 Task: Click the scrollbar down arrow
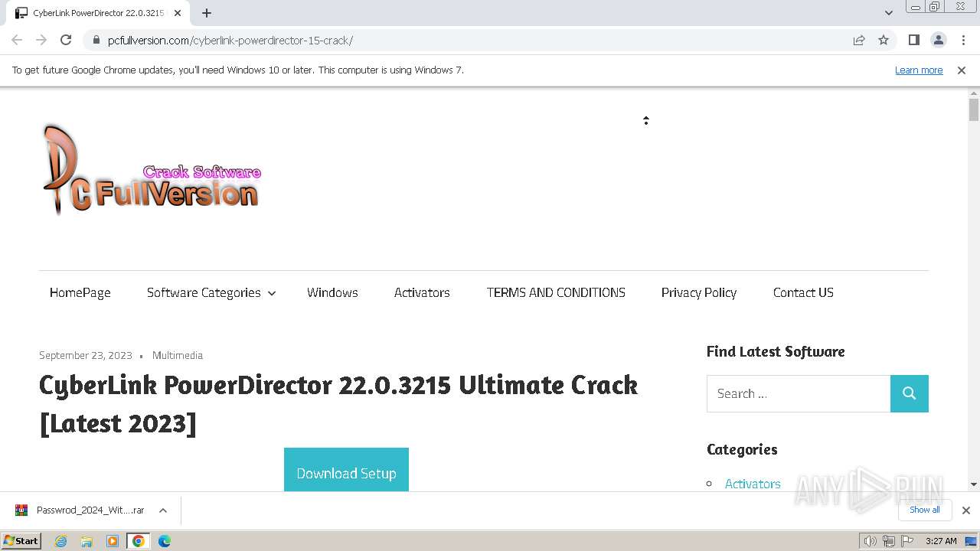[x=974, y=484]
